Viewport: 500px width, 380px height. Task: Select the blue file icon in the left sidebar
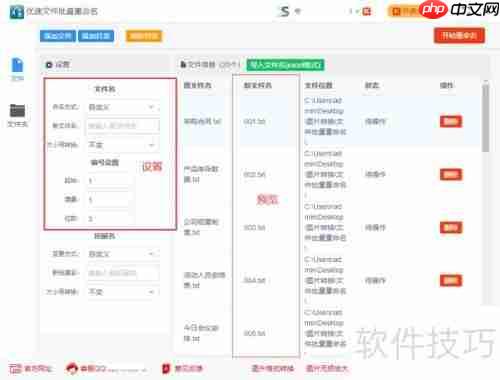[17, 65]
